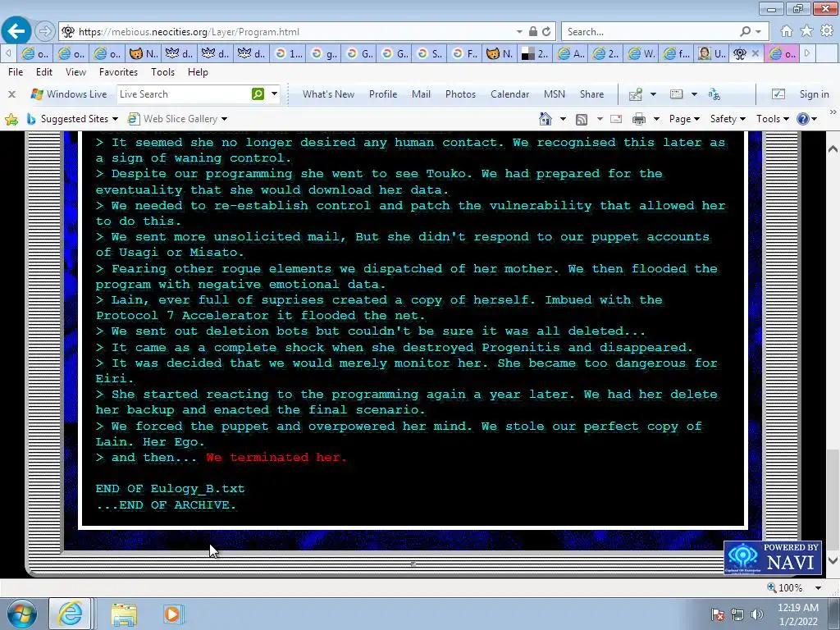The image size is (840, 630).
Task: Open the Photos link
Action: [460, 94]
